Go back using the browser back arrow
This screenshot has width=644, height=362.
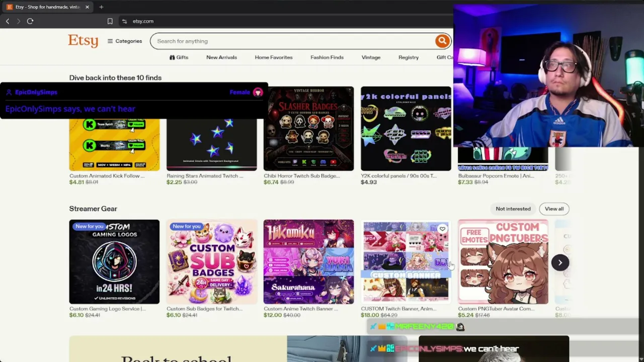8,21
